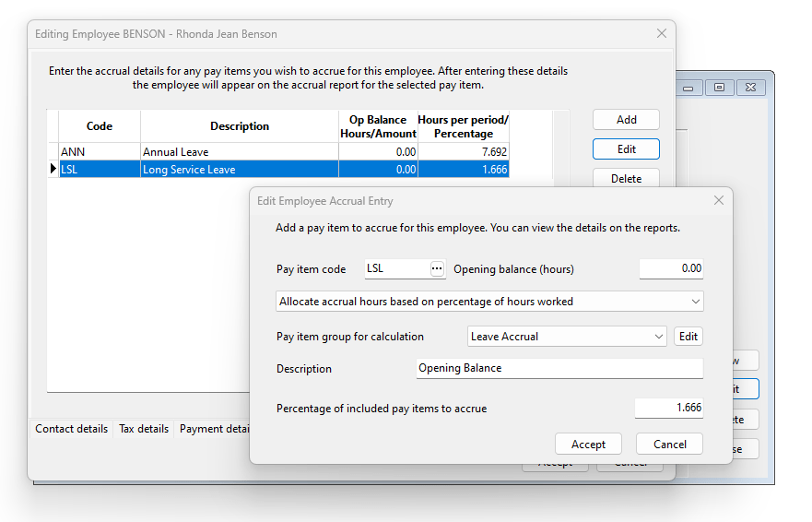Switch to the Contact details tab
The height and width of the screenshot is (522, 812).
71,429
